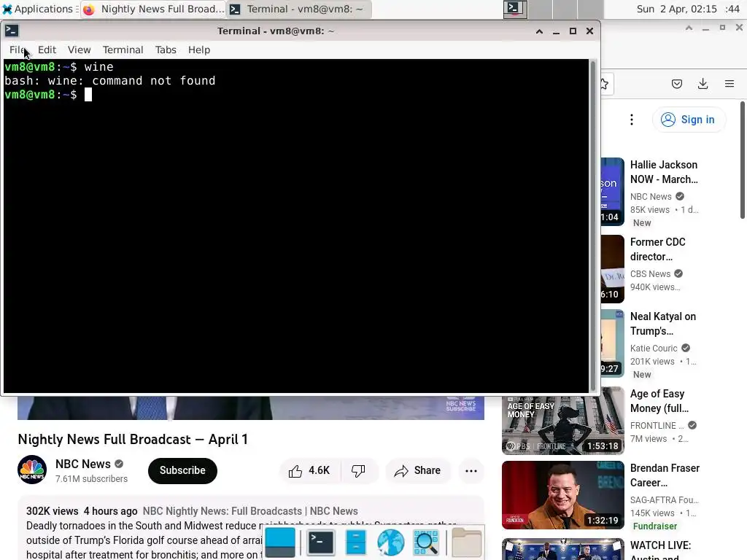Viewport: 747px width, 560px height.
Task: Close the Terminal window
Action: (x=589, y=31)
